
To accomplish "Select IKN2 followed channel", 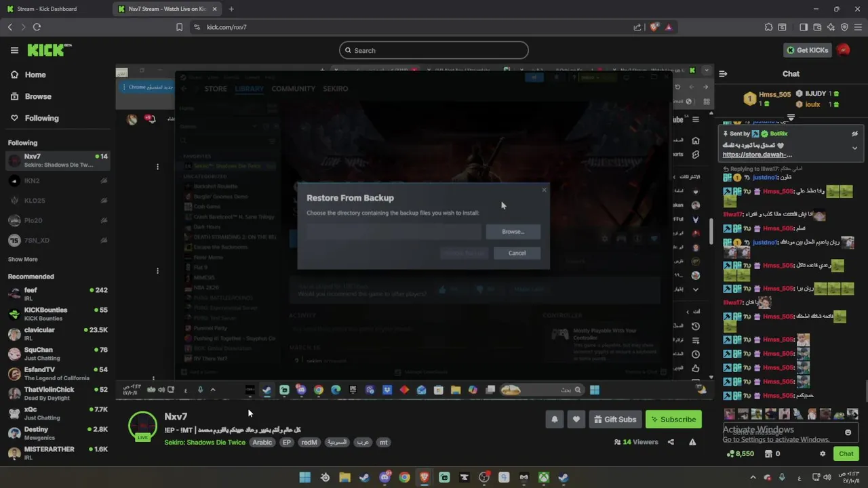I will coord(58,181).
